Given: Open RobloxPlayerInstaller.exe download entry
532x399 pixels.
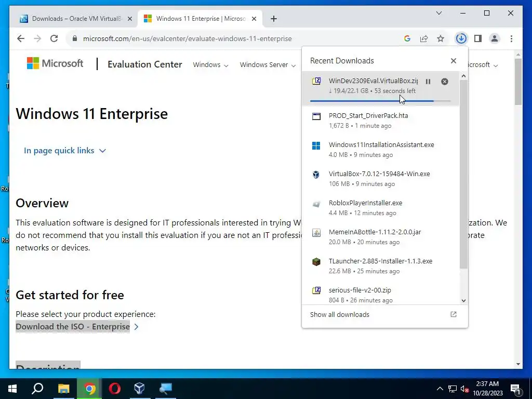Looking at the screenshot, I should [380, 208].
